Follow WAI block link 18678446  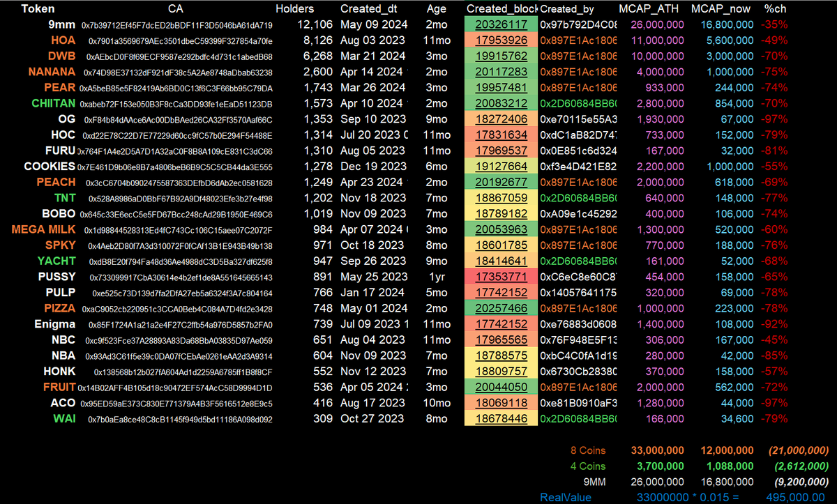tap(501, 418)
